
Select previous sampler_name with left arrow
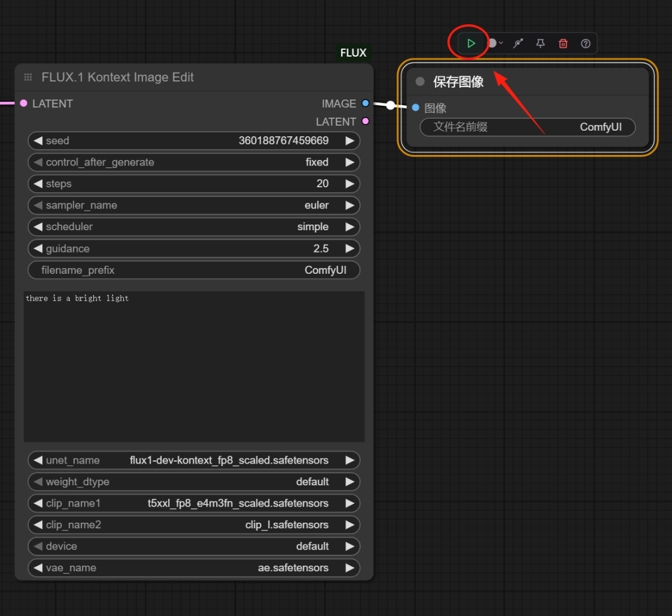tap(38, 205)
